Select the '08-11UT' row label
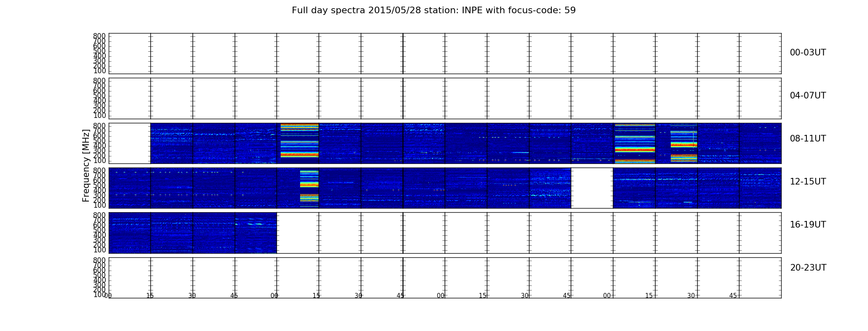The width and height of the screenshot is (868, 331). pos(808,139)
